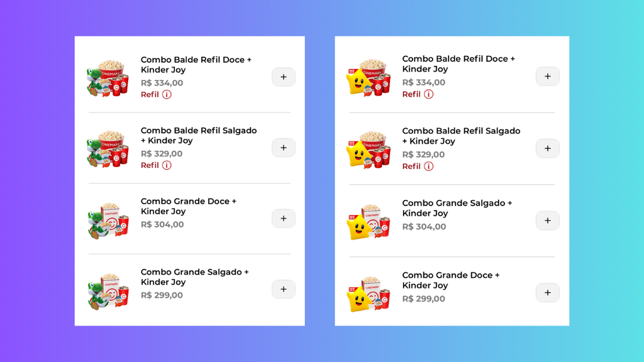
Task: Add the R$ 304,00 Combo Grande Doce
Action: [283, 219]
